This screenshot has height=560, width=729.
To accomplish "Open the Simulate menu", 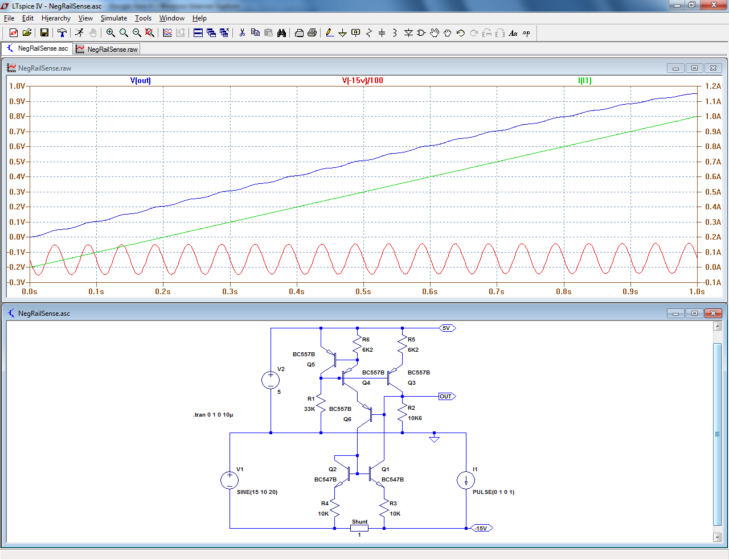I will [113, 18].
